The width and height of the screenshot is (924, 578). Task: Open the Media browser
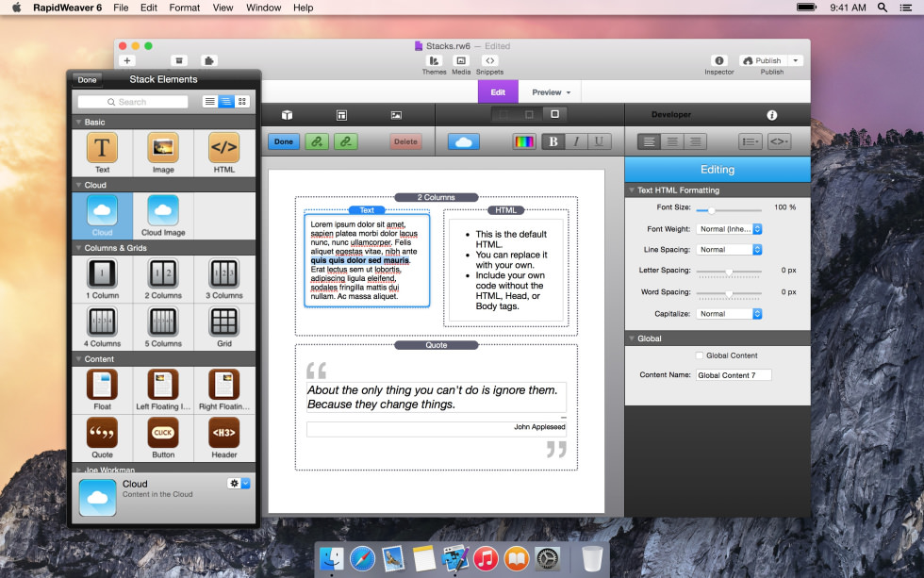tap(461, 65)
